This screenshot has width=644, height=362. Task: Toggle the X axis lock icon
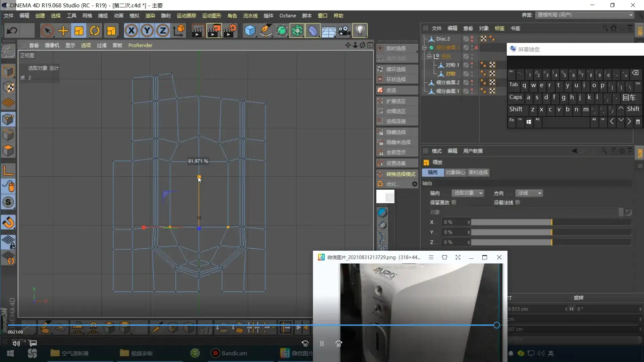[131, 31]
